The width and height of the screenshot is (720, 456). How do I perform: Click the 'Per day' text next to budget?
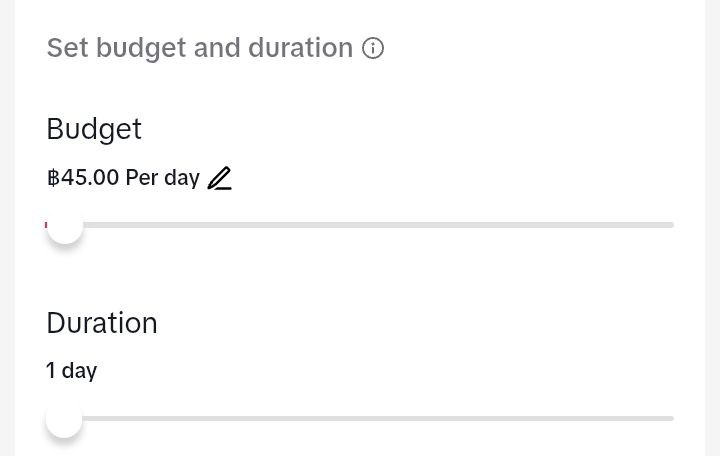point(163,178)
